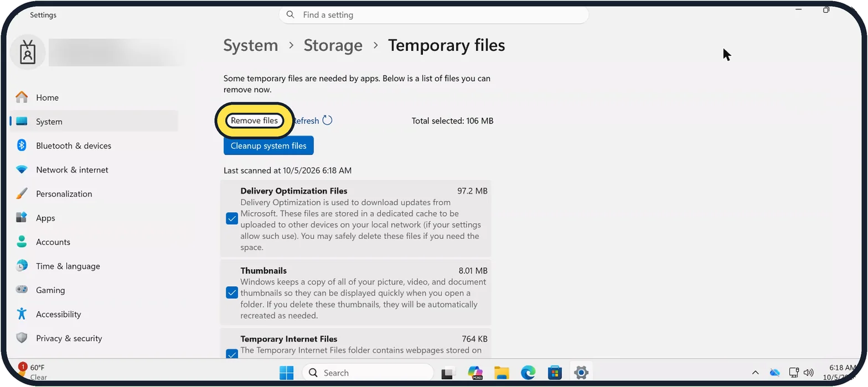
Task: Open the weather widget showing 60°F
Action: point(33,372)
